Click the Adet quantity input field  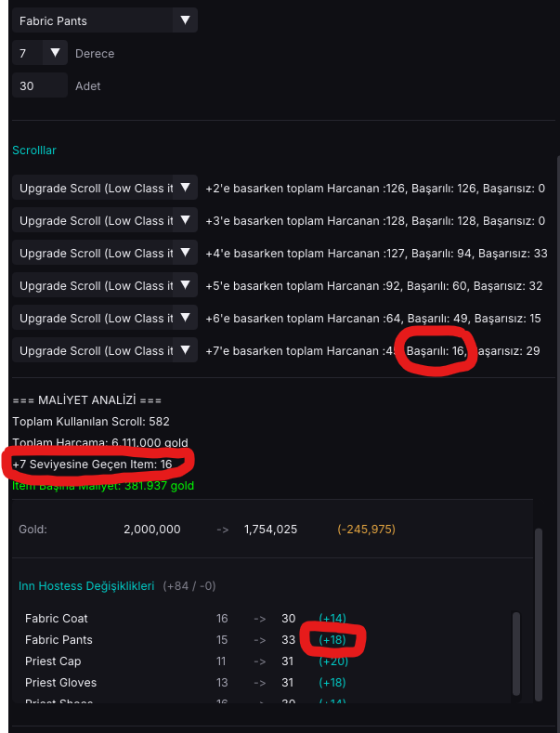click(x=40, y=85)
